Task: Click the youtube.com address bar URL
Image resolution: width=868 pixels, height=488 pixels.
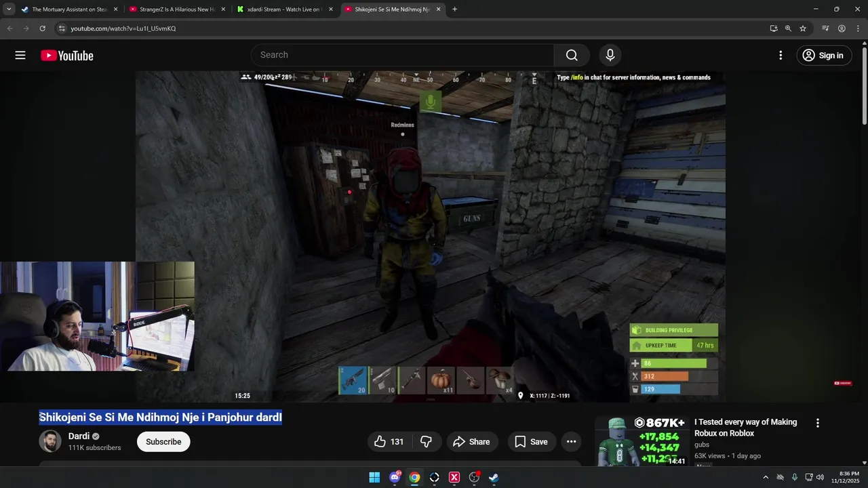Action: coord(123,28)
